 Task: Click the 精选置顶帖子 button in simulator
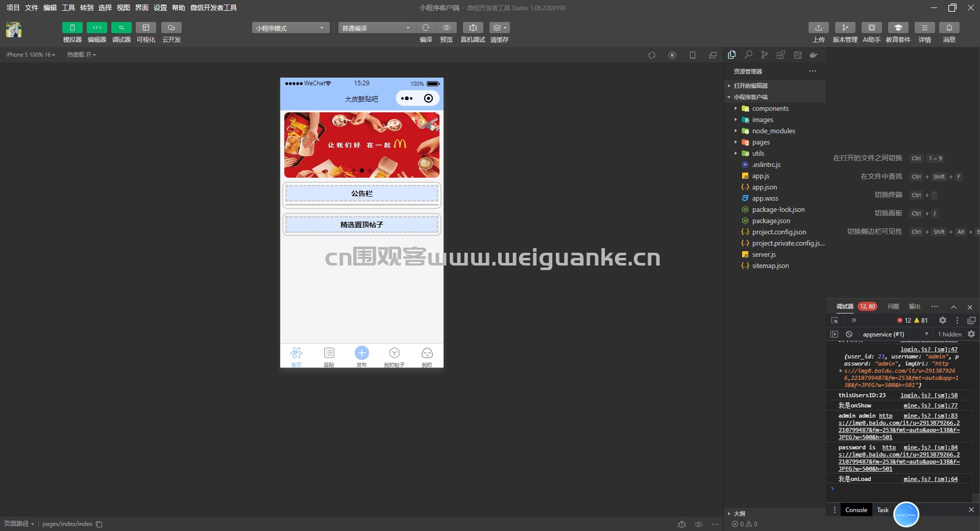[361, 225]
